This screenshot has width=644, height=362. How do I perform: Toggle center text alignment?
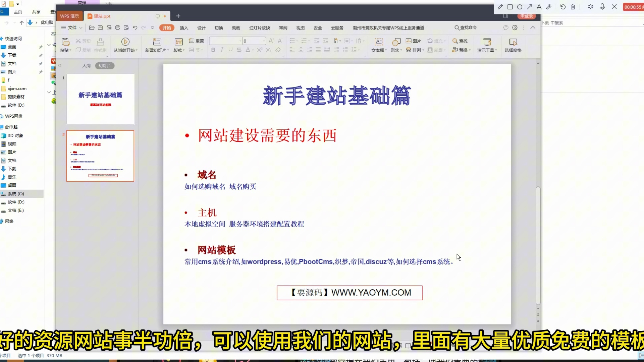click(x=301, y=50)
